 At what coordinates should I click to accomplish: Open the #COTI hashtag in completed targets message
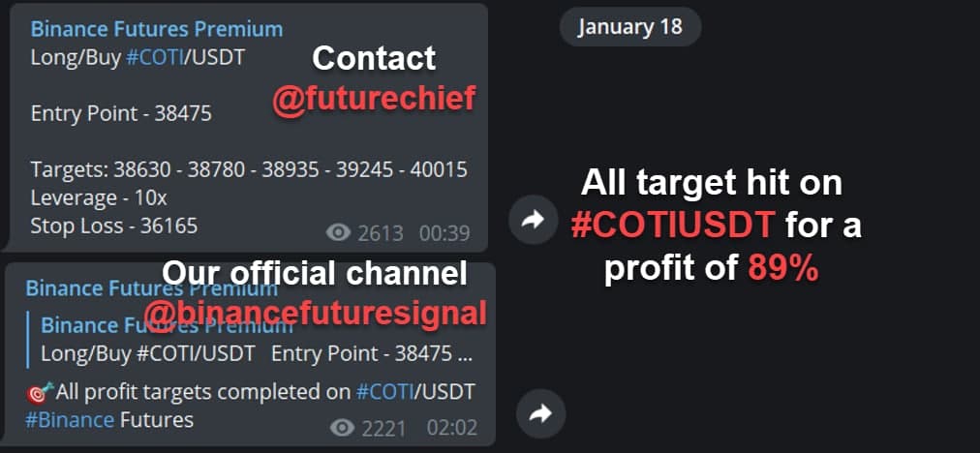coord(385,392)
